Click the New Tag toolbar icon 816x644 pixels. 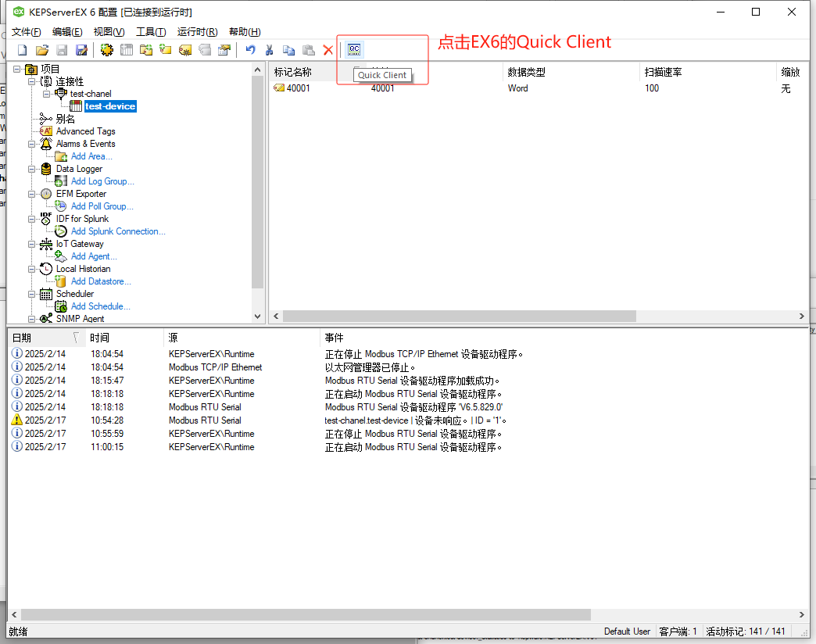point(166,50)
